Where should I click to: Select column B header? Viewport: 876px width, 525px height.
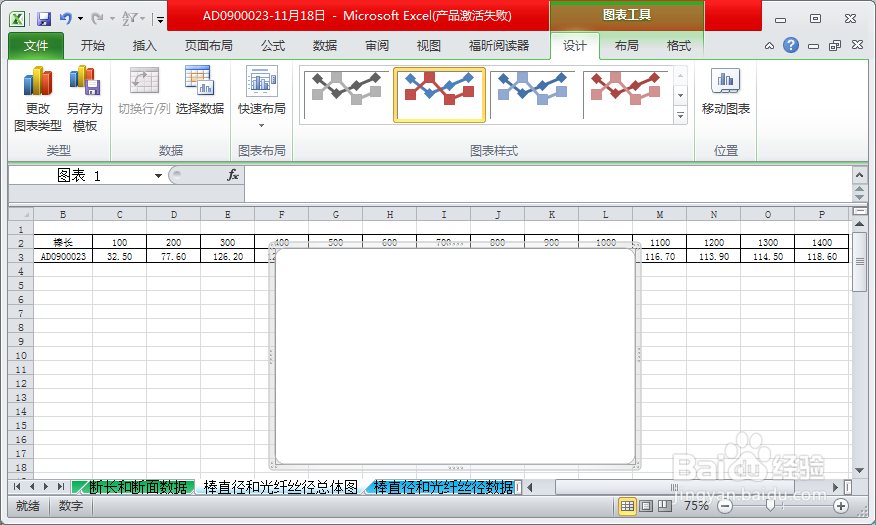point(63,214)
